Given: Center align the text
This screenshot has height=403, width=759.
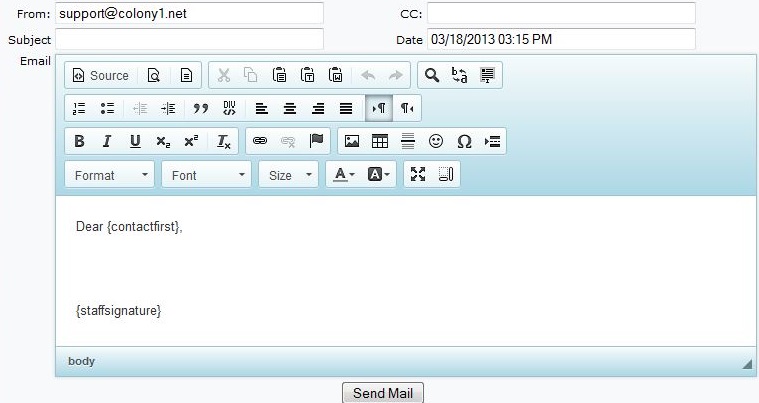Looking at the screenshot, I should point(290,108).
